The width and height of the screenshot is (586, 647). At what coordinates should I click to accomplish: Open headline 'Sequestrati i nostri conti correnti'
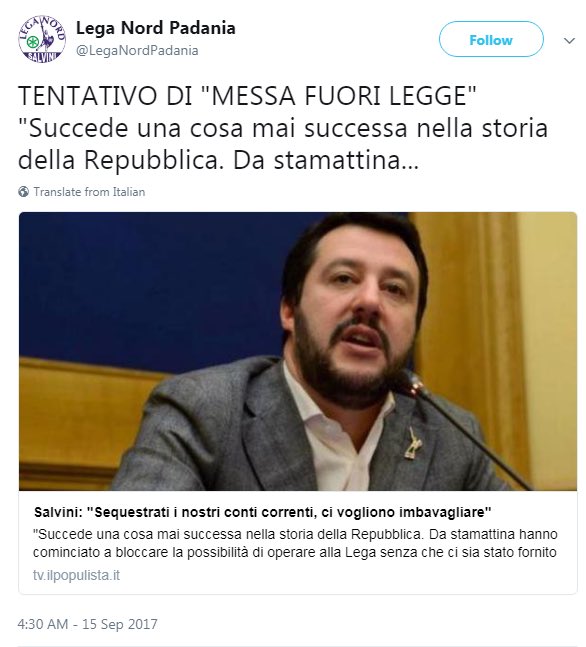tap(262, 512)
